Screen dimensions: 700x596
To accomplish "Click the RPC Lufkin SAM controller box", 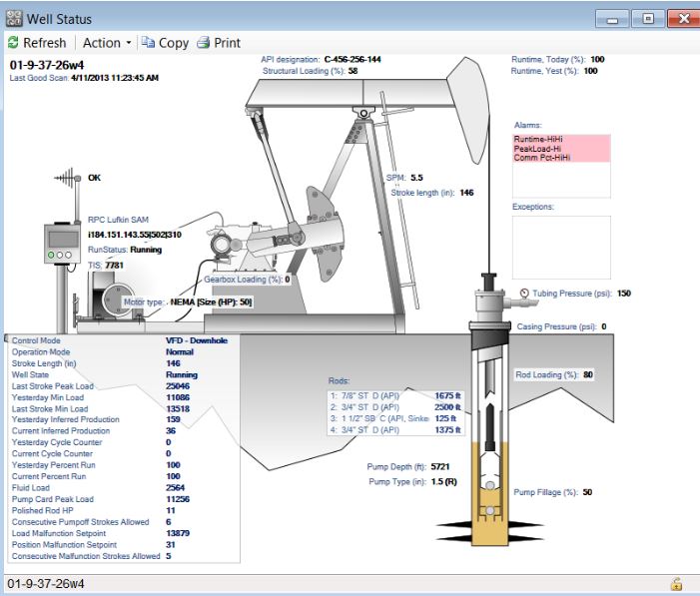I will 62,243.
